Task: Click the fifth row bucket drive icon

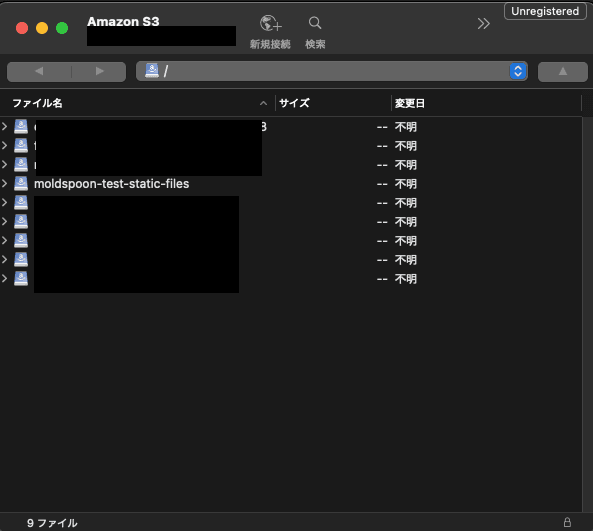Action: pos(21,202)
